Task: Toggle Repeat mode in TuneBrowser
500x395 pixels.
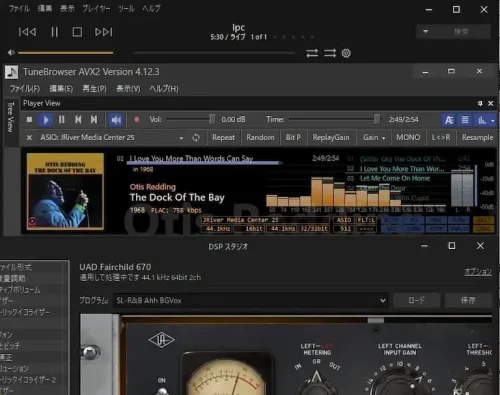Action: click(x=223, y=137)
